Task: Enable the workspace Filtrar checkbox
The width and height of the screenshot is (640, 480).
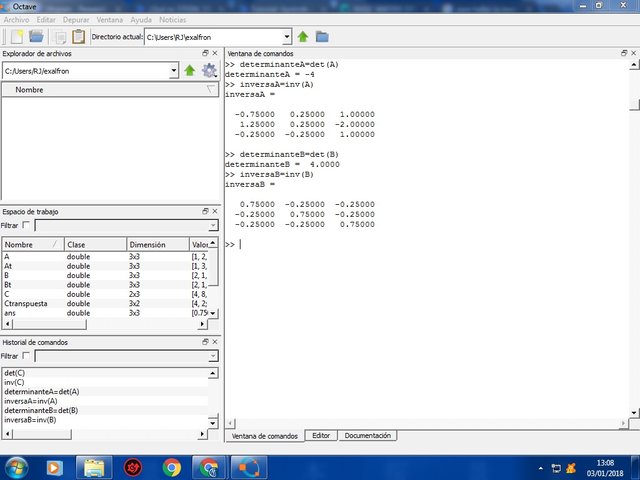Action: click(26, 225)
